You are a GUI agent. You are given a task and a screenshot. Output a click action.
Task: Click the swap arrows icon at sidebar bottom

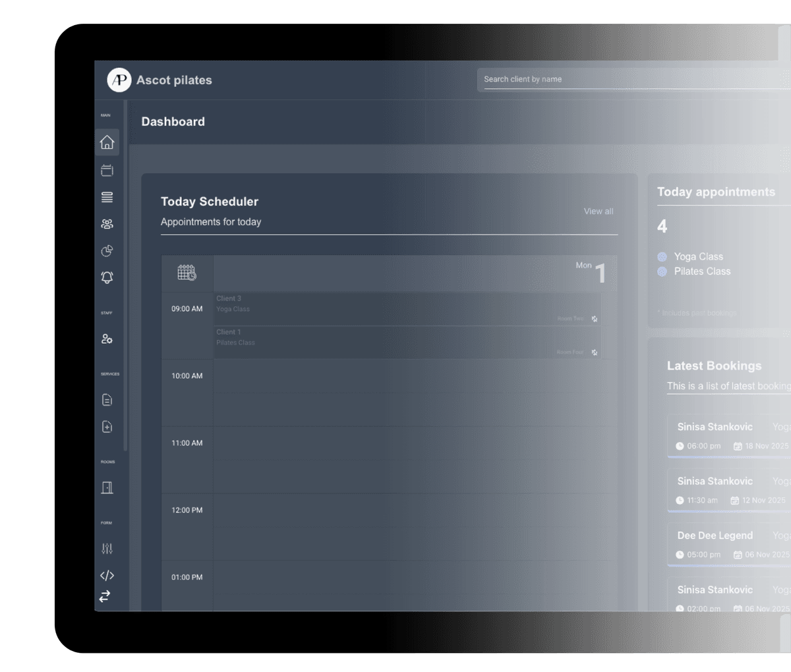[x=105, y=596]
